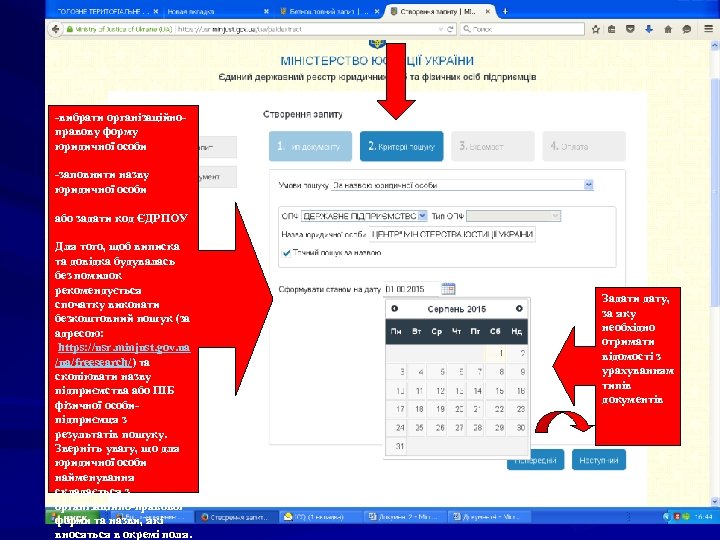Click the 'Сформувати станом на дату' date field
This screenshot has width=720, height=540.
click(x=411, y=289)
